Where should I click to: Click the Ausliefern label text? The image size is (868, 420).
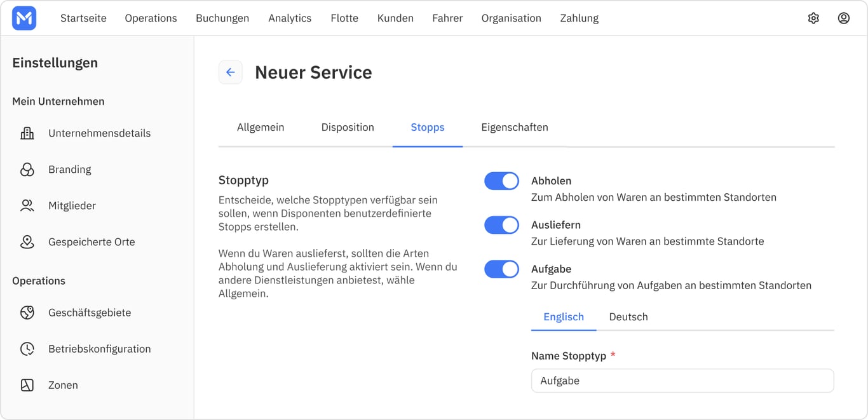556,225
